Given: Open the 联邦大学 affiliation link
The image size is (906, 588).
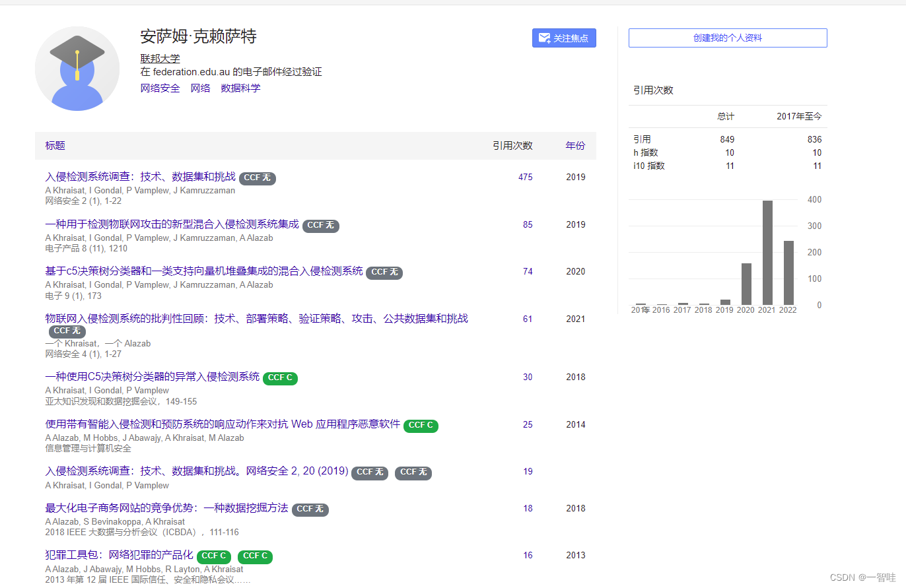Looking at the screenshot, I should [160, 59].
